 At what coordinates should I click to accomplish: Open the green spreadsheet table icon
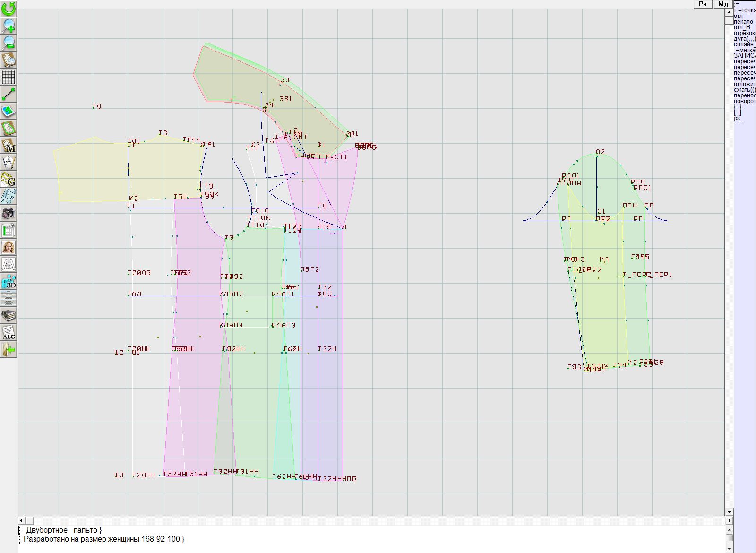pyautogui.click(x=9, y=230)
